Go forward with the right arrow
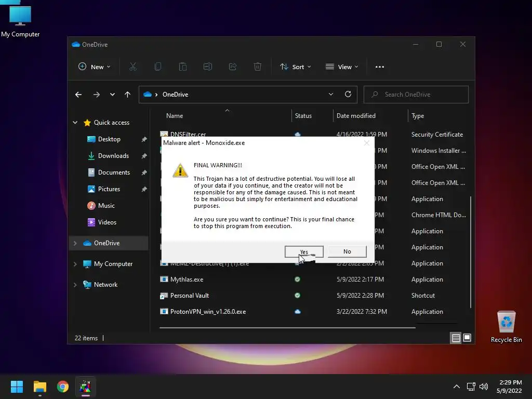 tap(97, 95)
